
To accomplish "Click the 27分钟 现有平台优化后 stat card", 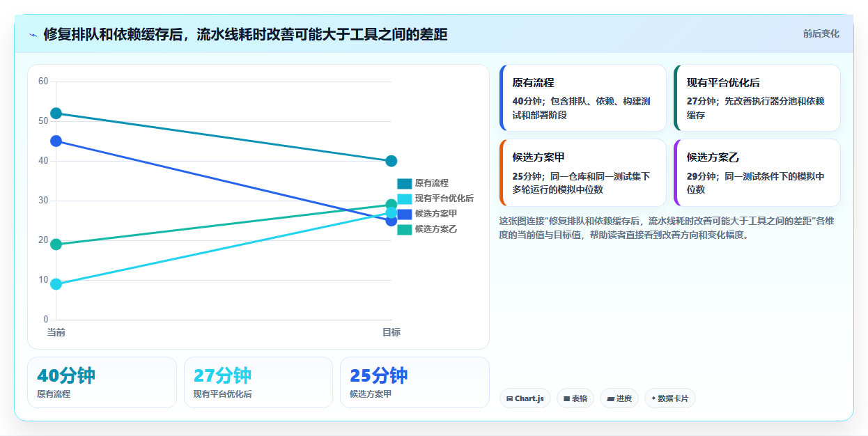I will coord(258,382).
